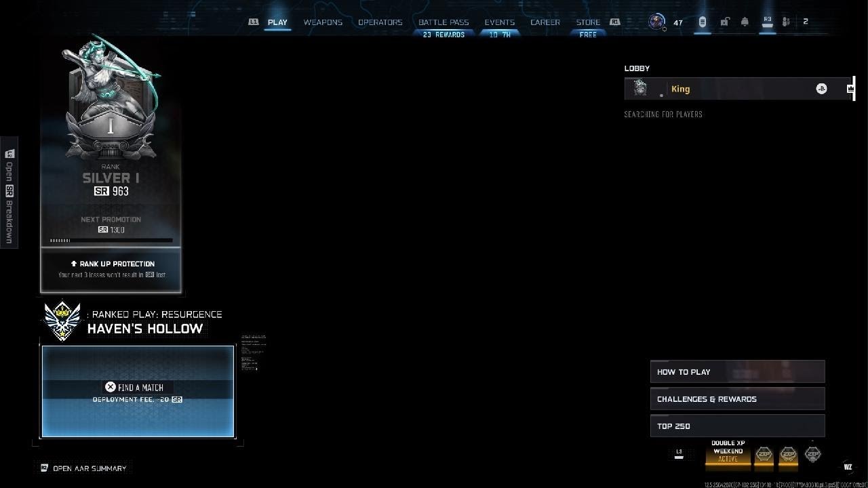Click the 'FREE' label under Store
This screenshot has width=868, height=488.
tap(588, 35)
